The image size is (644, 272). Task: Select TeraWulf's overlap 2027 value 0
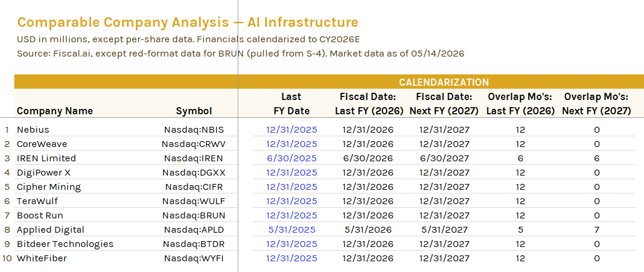click(597, 201)
